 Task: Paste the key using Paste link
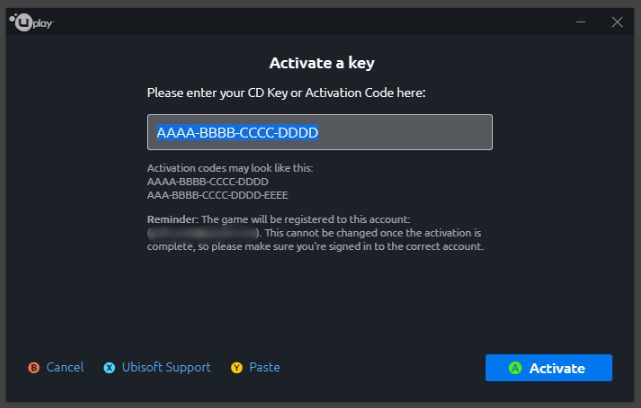[264, 367]
